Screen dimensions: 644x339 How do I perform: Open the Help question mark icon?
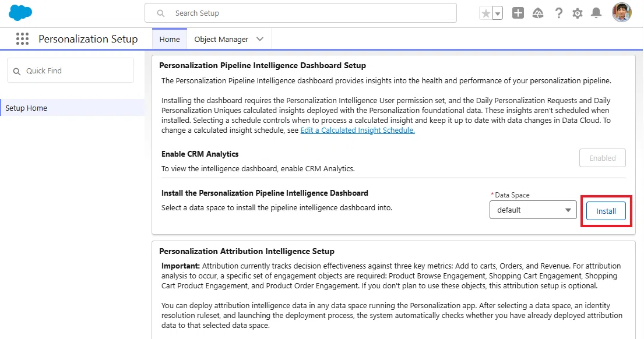[x=558, y=13]
